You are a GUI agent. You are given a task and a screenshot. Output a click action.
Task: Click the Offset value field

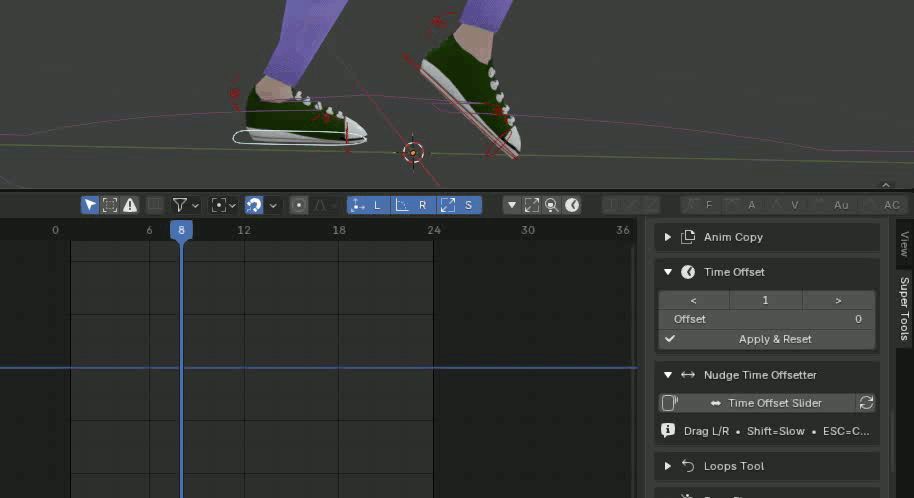(x=767, y=319)
